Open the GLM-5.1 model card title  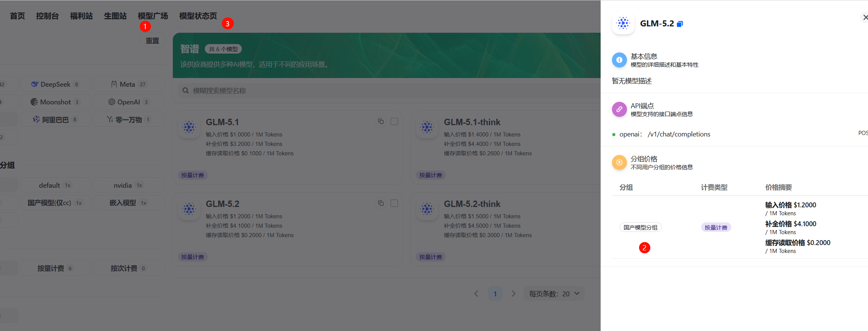(222, 122)
